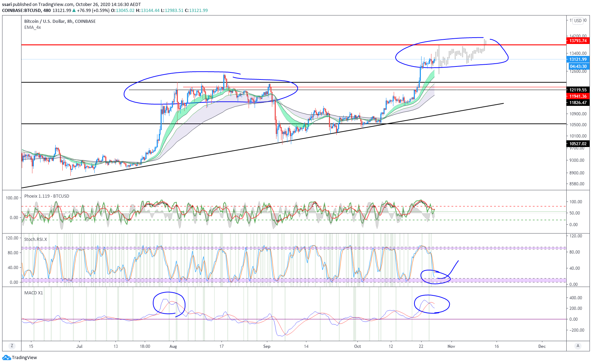Screen dimensions: 592x364
Task: Select the 10527.02 price label
Action: (578, 144)
